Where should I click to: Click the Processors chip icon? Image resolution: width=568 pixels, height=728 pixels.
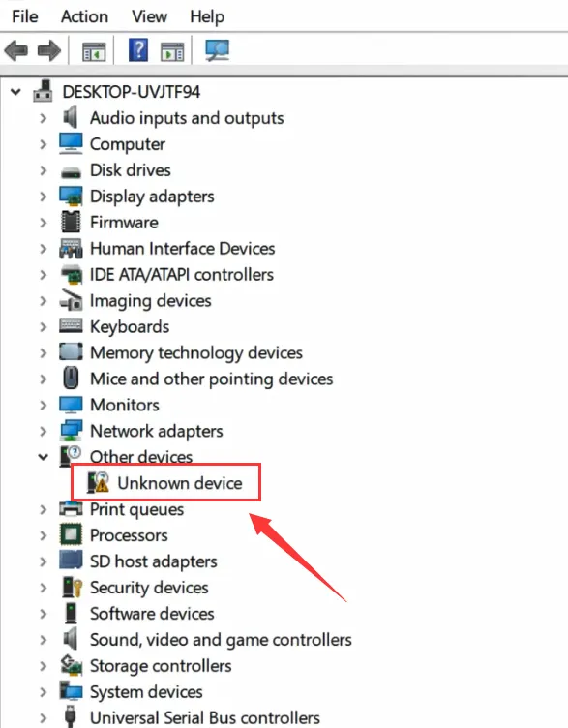tap(71, 534)
